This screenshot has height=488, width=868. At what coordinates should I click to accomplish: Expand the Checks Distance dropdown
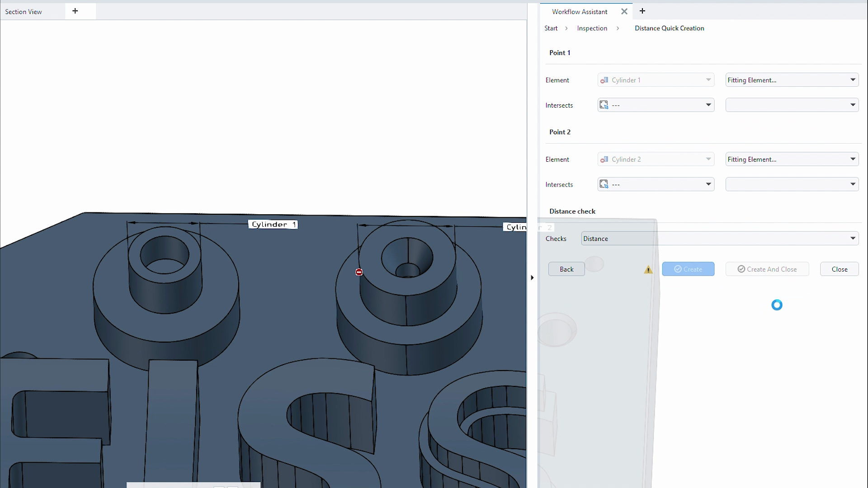point(719,239)
